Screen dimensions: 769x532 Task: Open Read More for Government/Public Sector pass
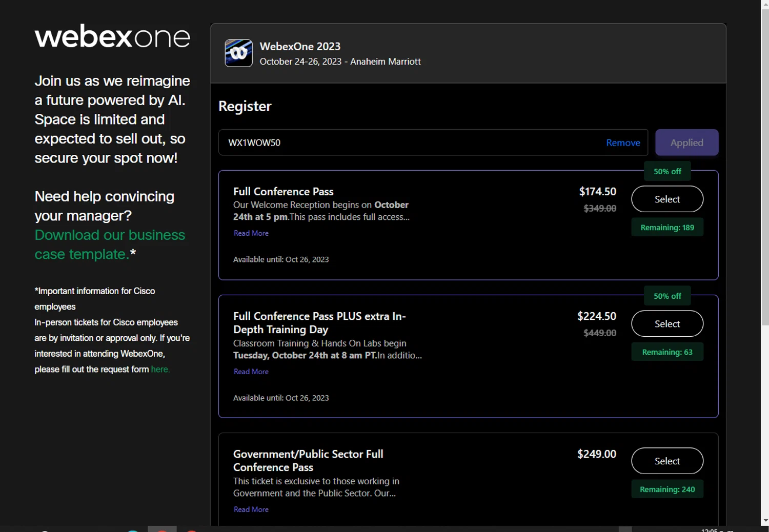pos(251,509)
